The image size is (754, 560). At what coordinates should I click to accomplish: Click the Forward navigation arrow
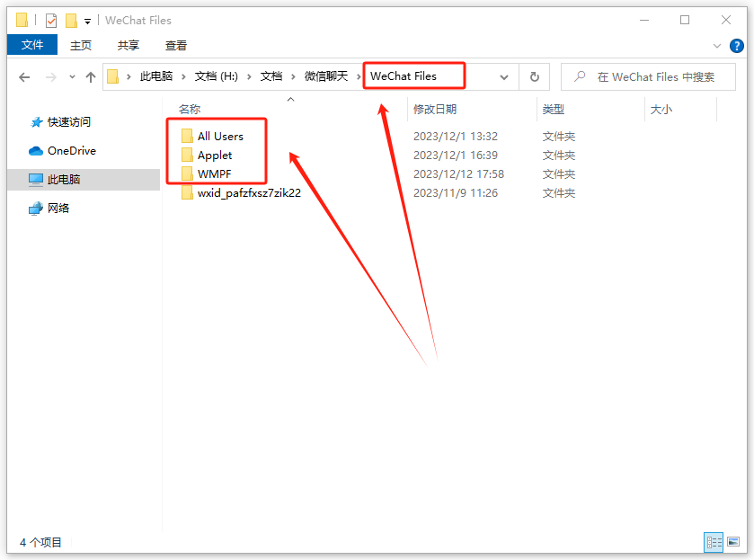coord(50,77)
